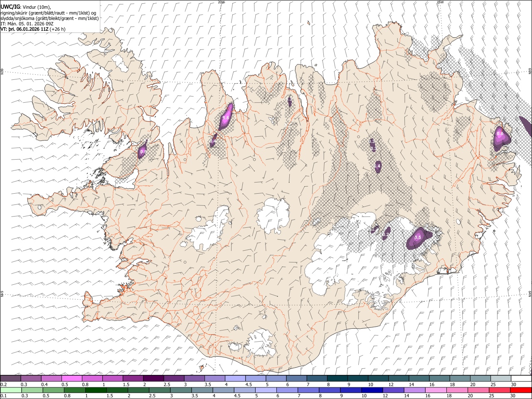Click the 'rigning/skúrir' legend description line
Image resolution: width=532 pixels, height=399 pixels.
[x=48, y=13]
